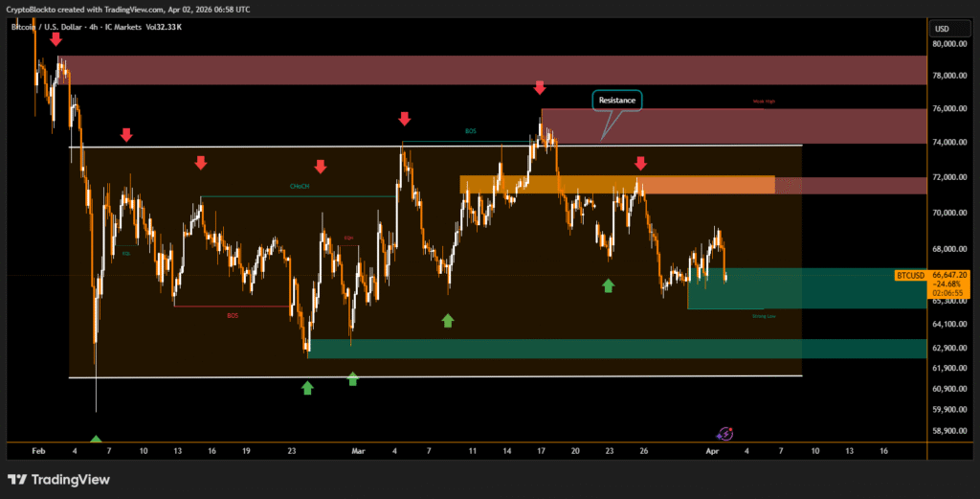
Task: Click the purple lightning event icon near Apr
Action: click(725, 434)
